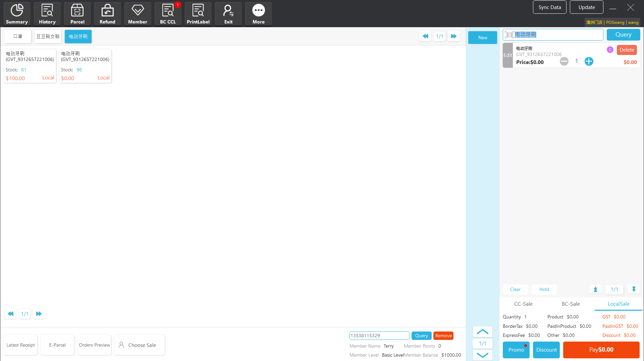The height and width of the screenshot is (361, 644).
Task: Open the Refund function
Action: coord(107,14)
